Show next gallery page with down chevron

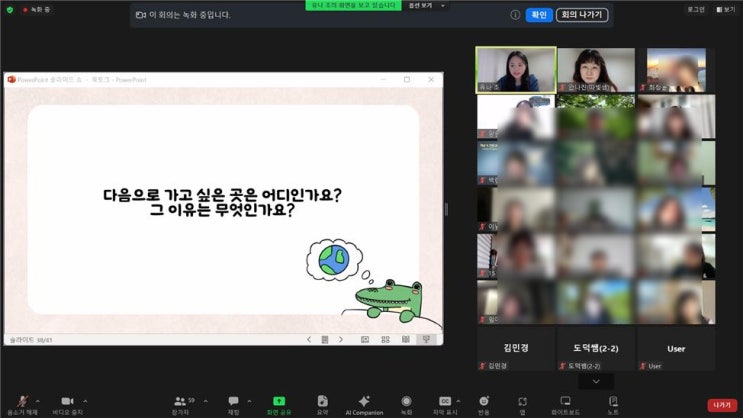coord(596,382)
